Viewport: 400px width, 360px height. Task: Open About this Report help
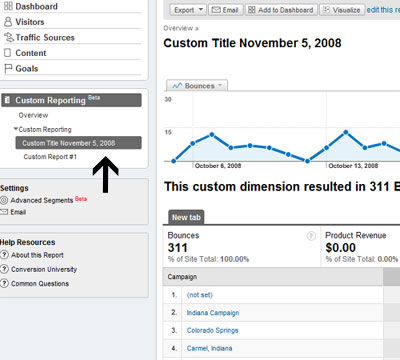point(37,255)
